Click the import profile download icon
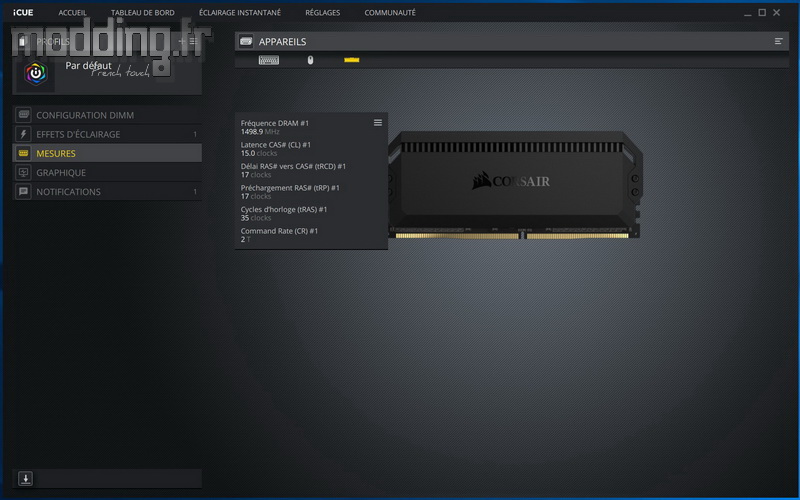The height and width of the screenshot is (500, 800). 26,479
